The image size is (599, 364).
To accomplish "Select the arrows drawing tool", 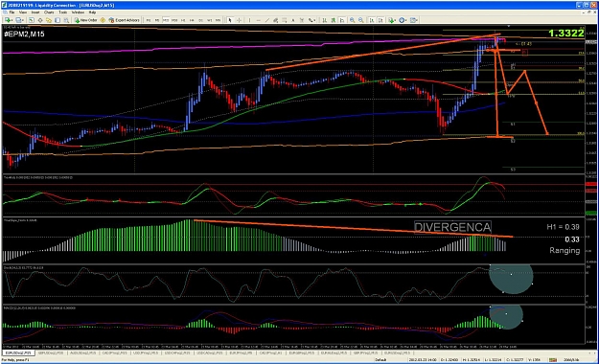I will [311, 20].
